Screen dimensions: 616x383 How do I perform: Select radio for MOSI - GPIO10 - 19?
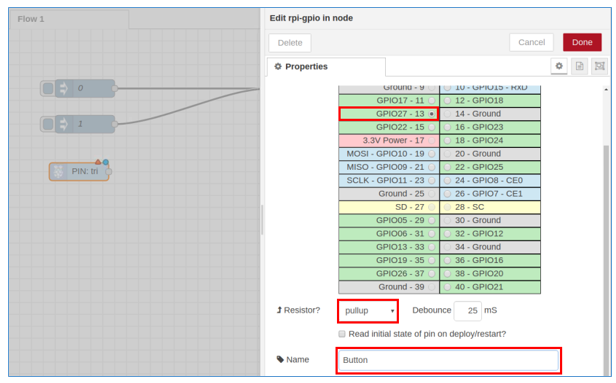tap(432, 154)
